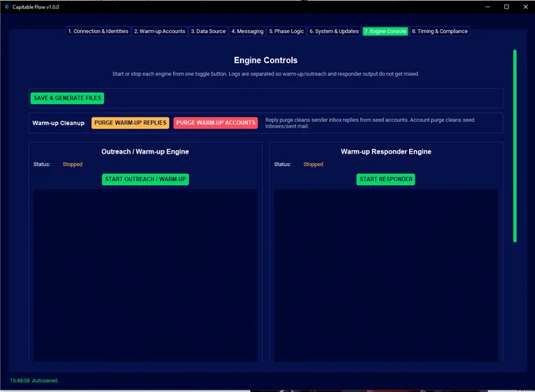Start the Outreach / Warm-up engine
Screen dimensions: 535x392
pos(146,179)
